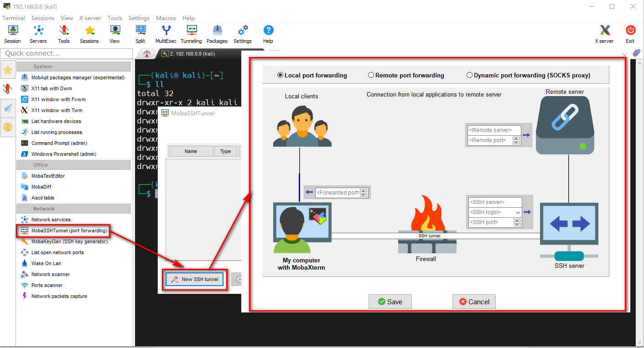Switch to 192.168.0.8 (kali) terminal tab
This screenshot has height=348, width=644.
click(x=192, y=54)
